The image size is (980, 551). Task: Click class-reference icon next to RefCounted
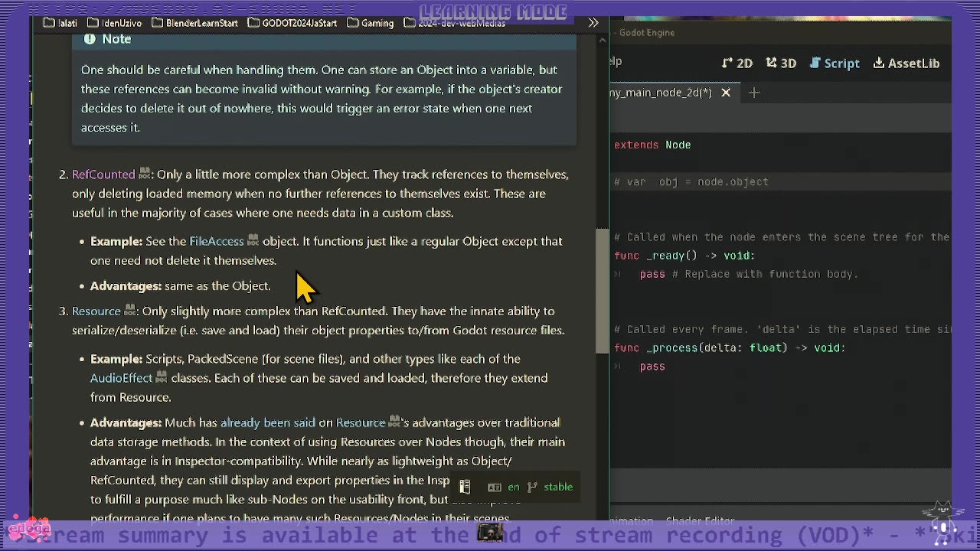(x=144, y=174)
